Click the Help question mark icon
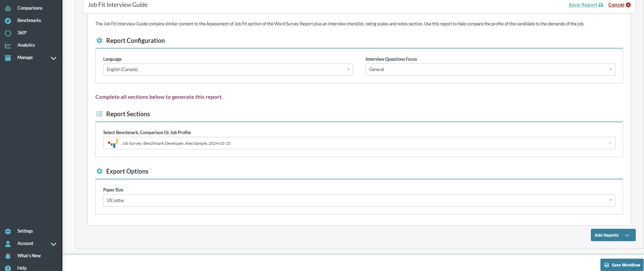Image resolution: width=644 pixels, height=271 pixels. coord(8,268)
